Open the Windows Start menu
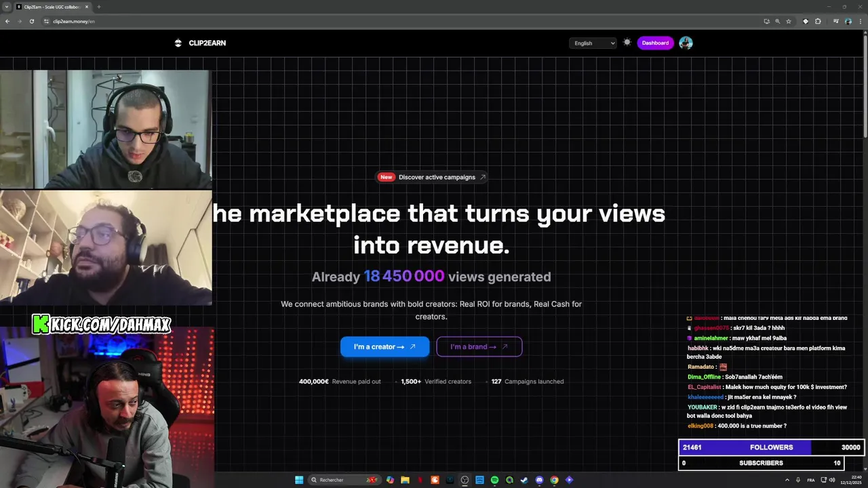 point(299,480)
